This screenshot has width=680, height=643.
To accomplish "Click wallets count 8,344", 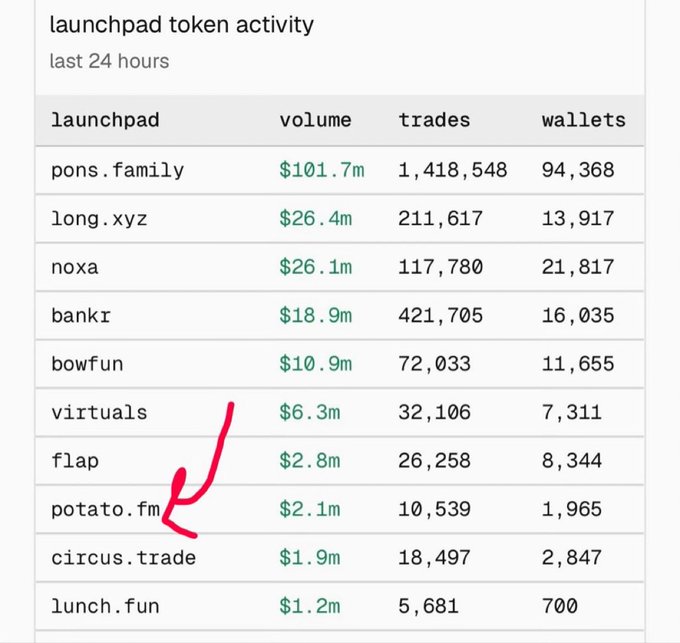I will 572,461.
